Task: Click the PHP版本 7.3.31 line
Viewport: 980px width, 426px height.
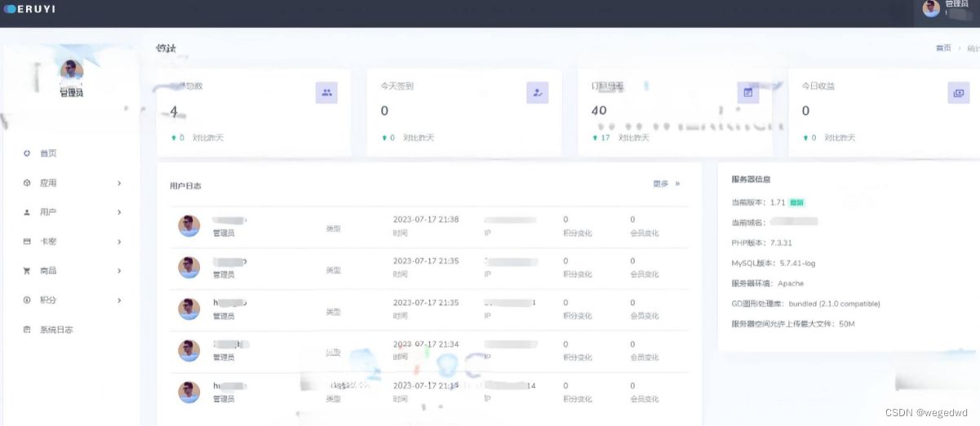Action: coord(762,242)
